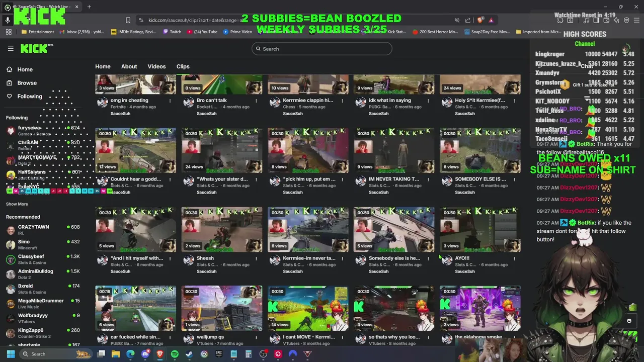644x362 pixels.
Task: Open the Gmail Inbox bookmark
Action: (82, 32)
